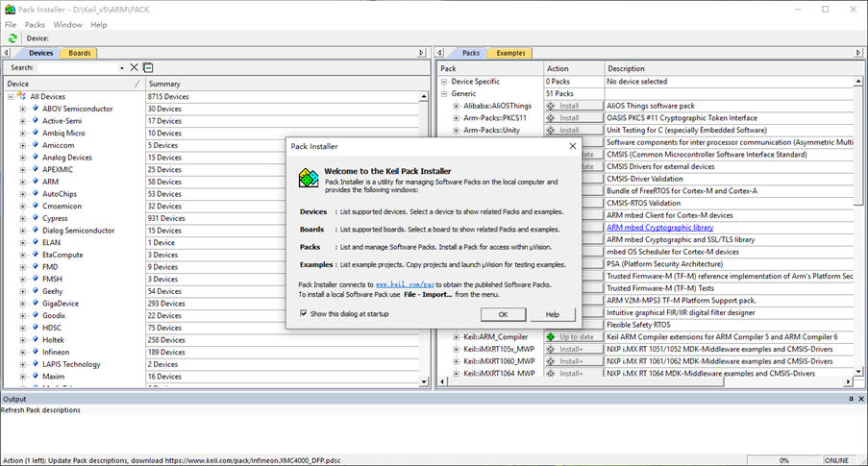Viewport: 868px width, 466px height.
Task: Click the Cypress vendor icon
Action: [36, 218]
